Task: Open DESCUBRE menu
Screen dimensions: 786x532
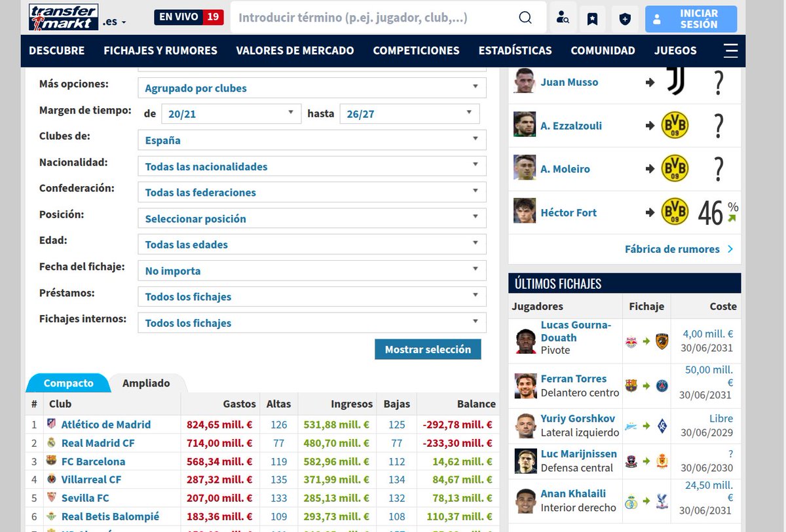Action: pyautogui.click(x=57, y=50)
